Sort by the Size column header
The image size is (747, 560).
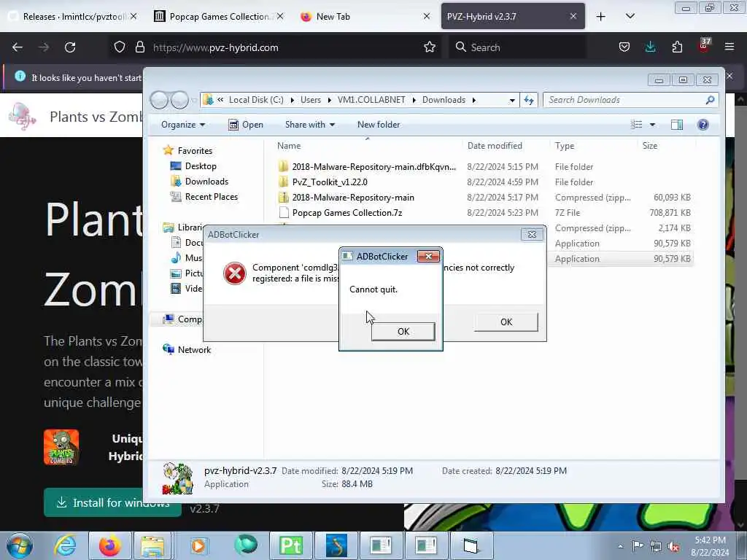tap(650, 146)
